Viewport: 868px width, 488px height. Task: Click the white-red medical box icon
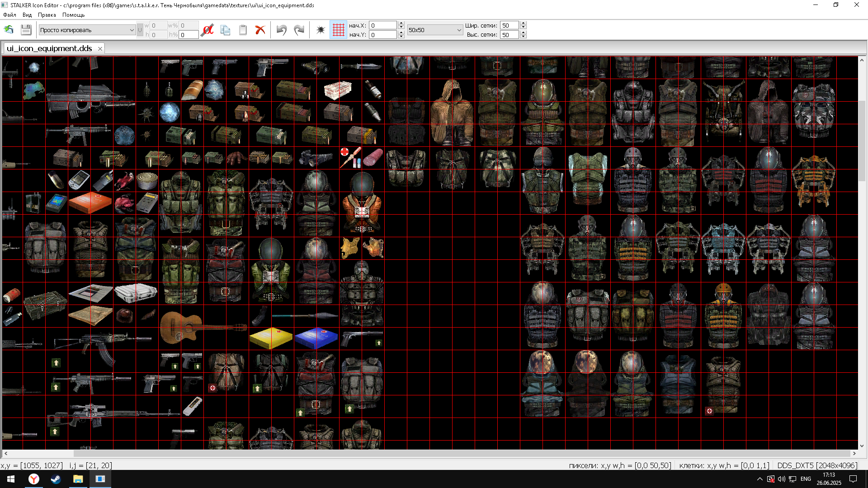(337, 90)
